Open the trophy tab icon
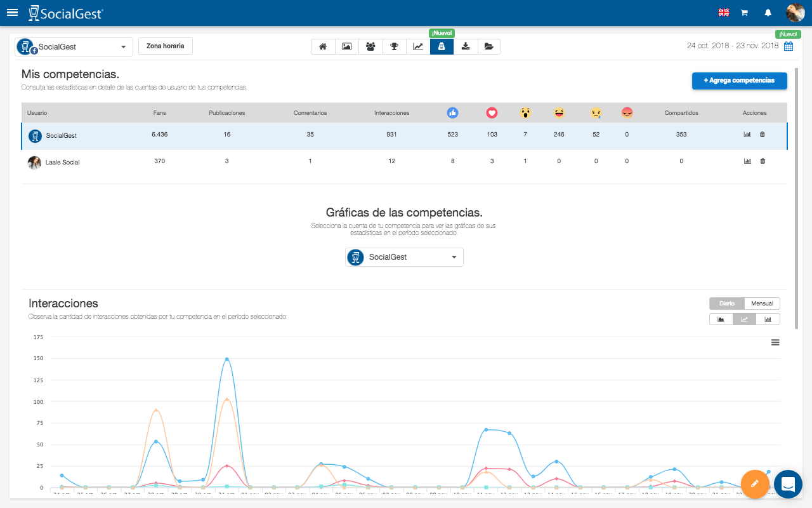The image size is (812, 508). point(395,46)
